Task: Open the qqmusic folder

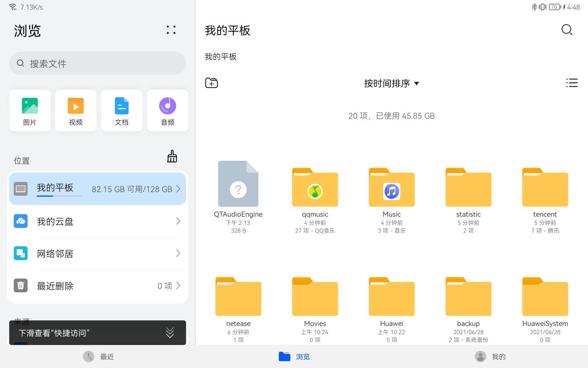Action: coord(314,188)
